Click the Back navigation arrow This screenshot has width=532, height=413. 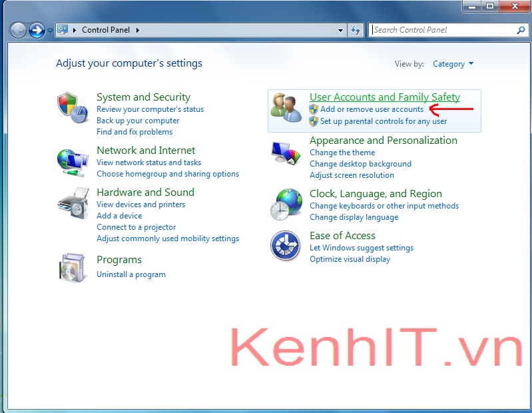(x=18, y=30)
